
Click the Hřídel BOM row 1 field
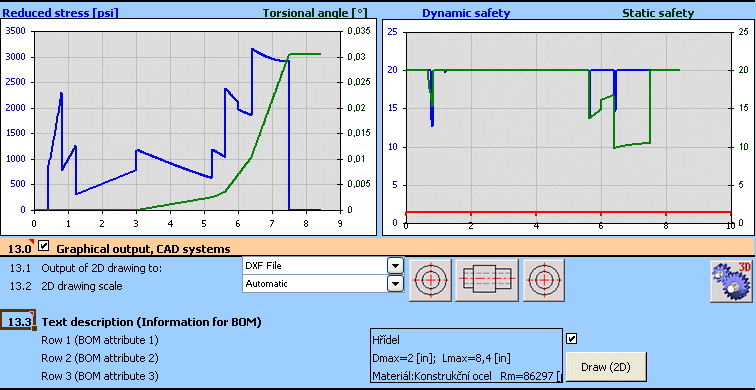[x=466, y=340]
